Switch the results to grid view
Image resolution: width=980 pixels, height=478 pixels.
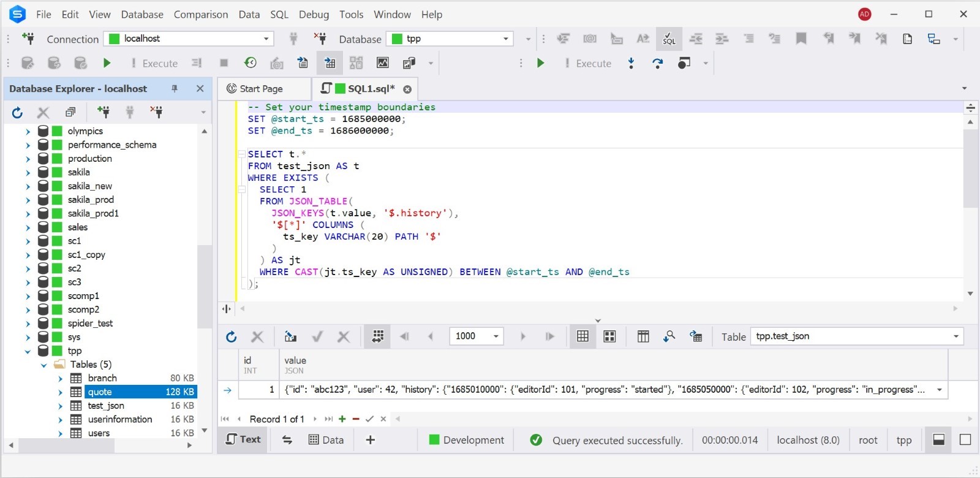click(x=582, y=336)
